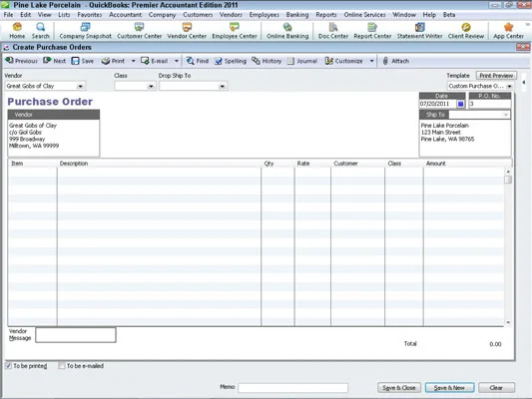
Task: Open the transaction Journal
Action: coord(302,61)
